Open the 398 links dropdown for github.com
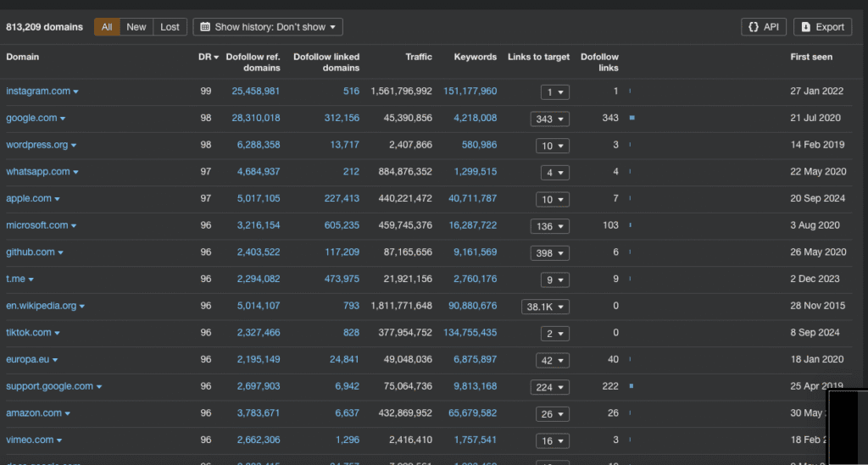The image size is (868, 465). 550,253
